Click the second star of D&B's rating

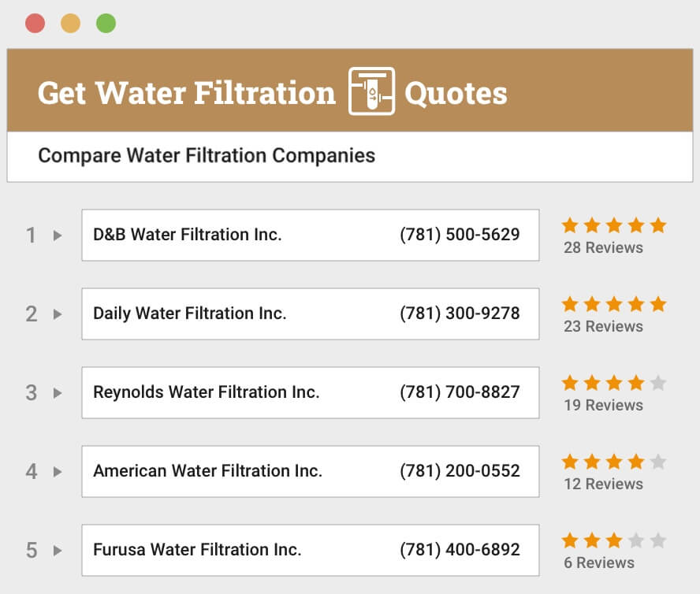pyautogui.click(x=591, y=225)
